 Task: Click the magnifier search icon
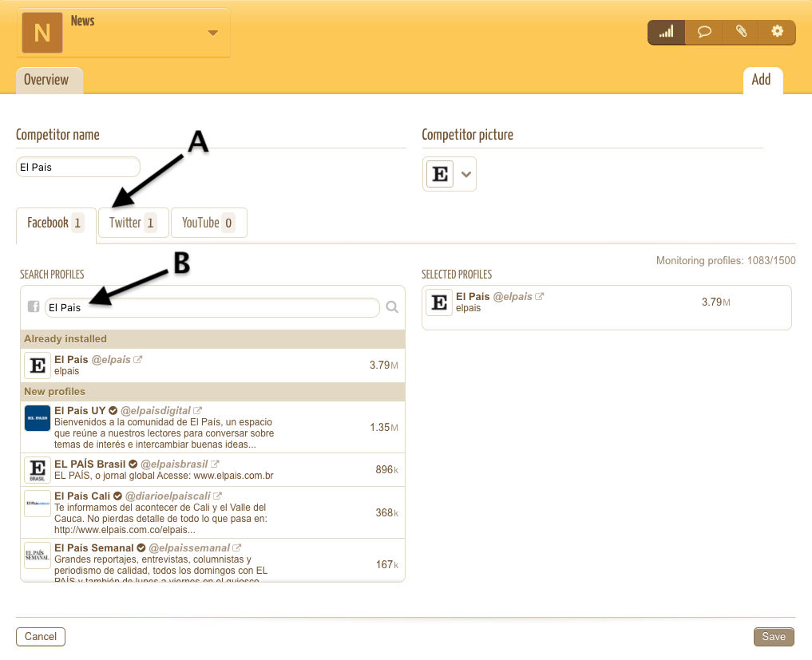tap(392, 307)
